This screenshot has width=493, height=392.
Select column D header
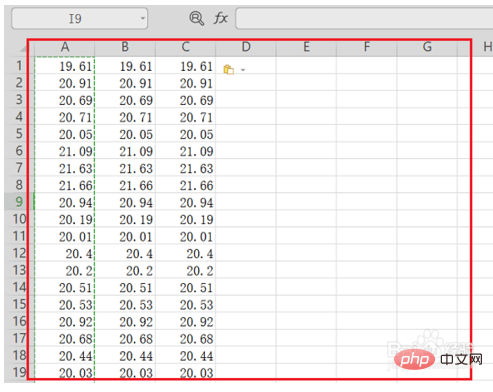tap(246, 47)
